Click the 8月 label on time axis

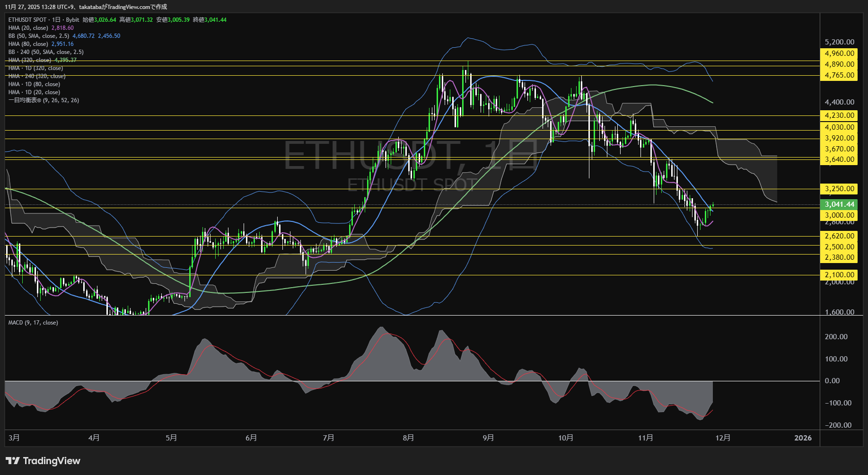tap(408, 438)
